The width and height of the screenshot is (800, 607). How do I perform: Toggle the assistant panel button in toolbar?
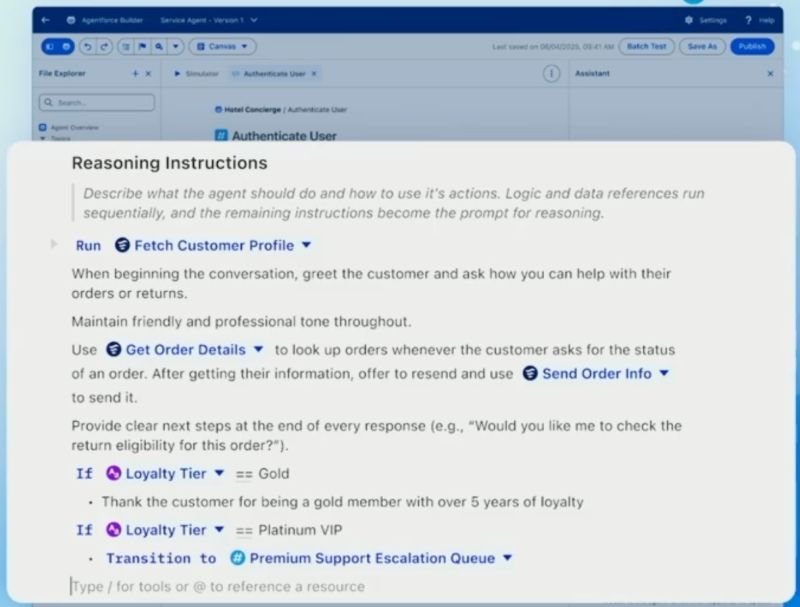pyautogui.click(x=66, y=46)
